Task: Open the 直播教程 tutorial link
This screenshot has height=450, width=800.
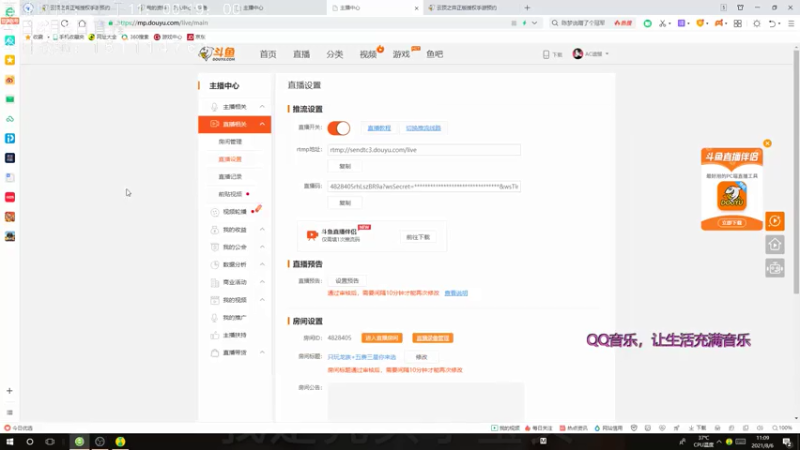Action: [379, 128]
